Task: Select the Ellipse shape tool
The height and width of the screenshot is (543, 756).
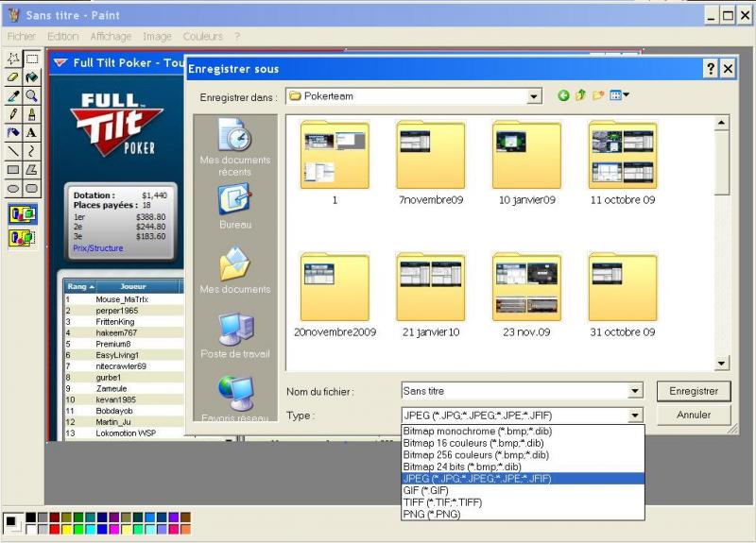Action: click(13, 188)
